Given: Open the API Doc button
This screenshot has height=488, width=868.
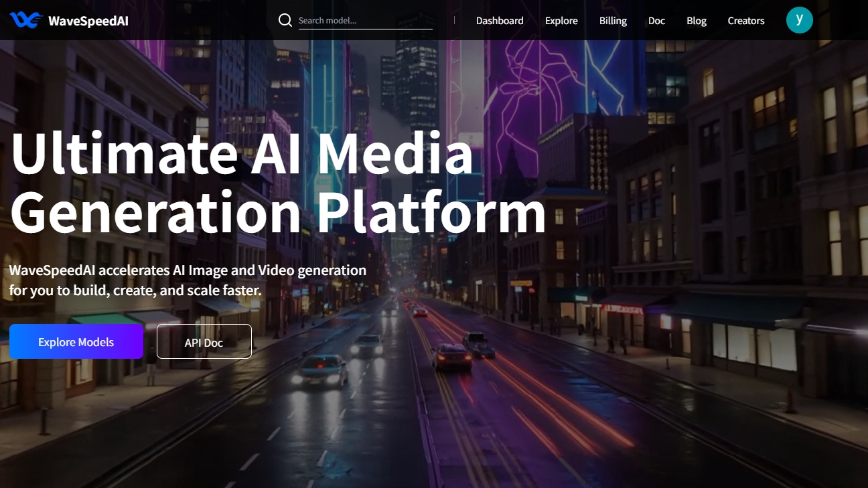Looking at the screenshot, I should coord(204,341).
